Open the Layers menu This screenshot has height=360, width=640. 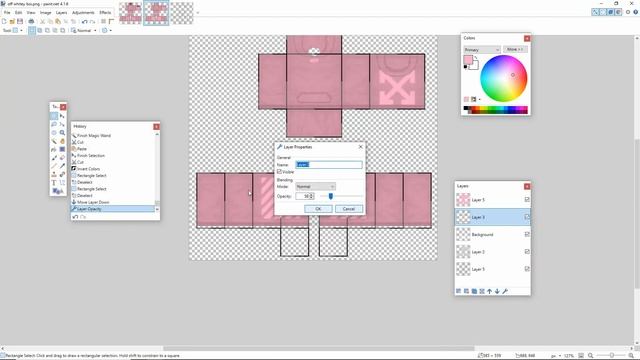(61, 13)
